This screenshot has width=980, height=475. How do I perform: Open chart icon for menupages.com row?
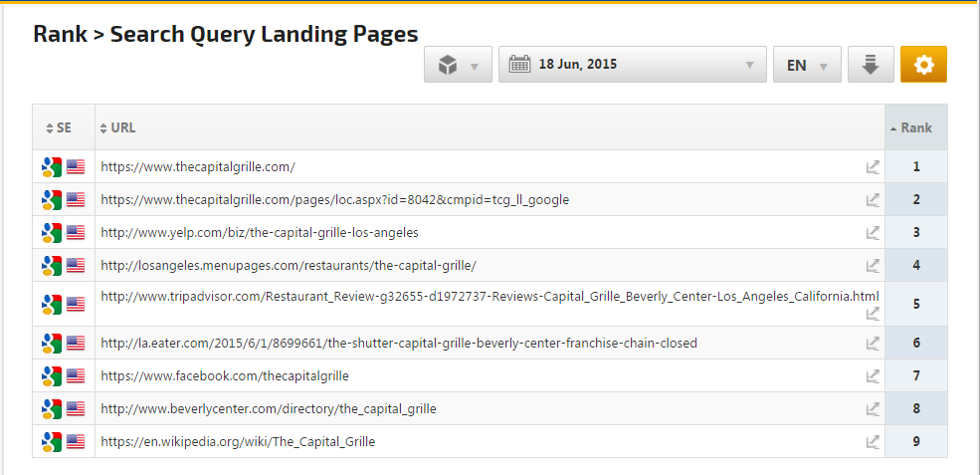click(x=873, y=265)
